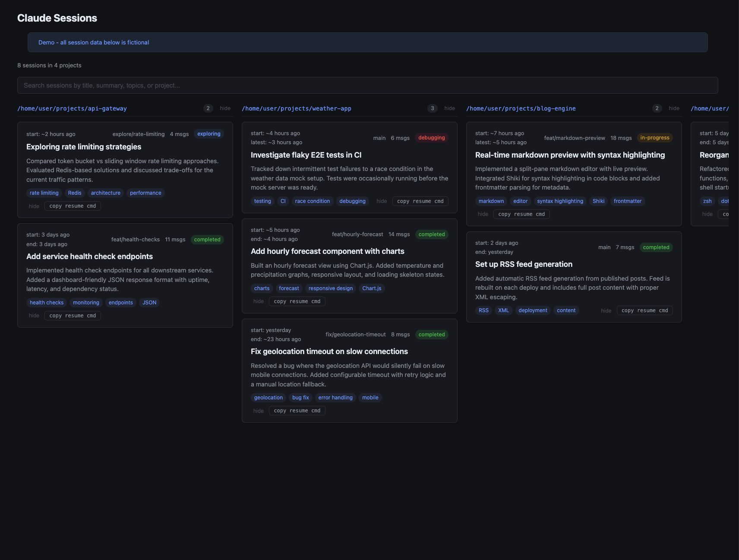This screenshot has width=739, height=560.
Task: Open 'Add hourly forecast component with charts' title
Action: coord(328,251)
